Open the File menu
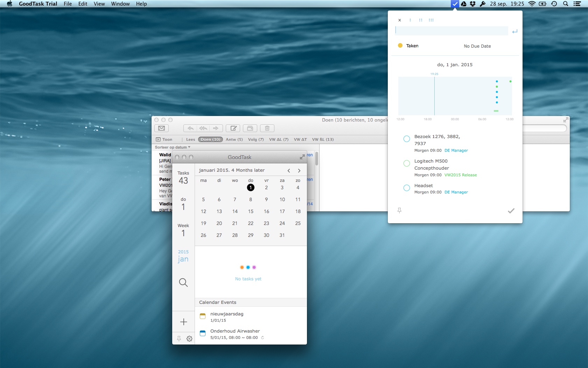This screenshot has height=368, width=588. [68, 4]
